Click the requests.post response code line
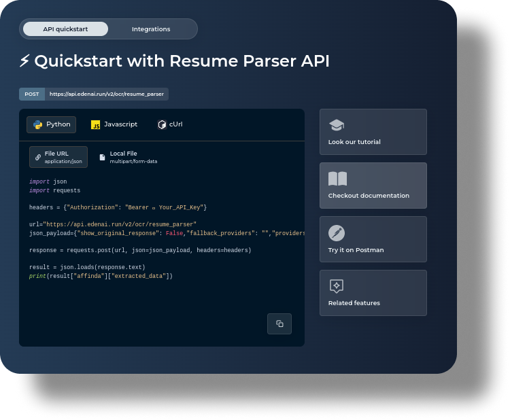 tap(140, 250)
